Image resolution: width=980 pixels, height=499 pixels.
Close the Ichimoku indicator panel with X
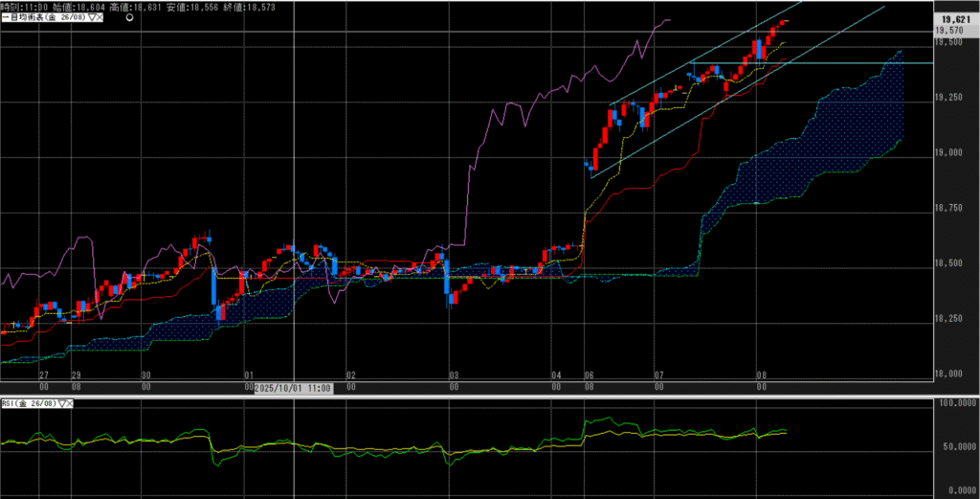tap(99, 18)
